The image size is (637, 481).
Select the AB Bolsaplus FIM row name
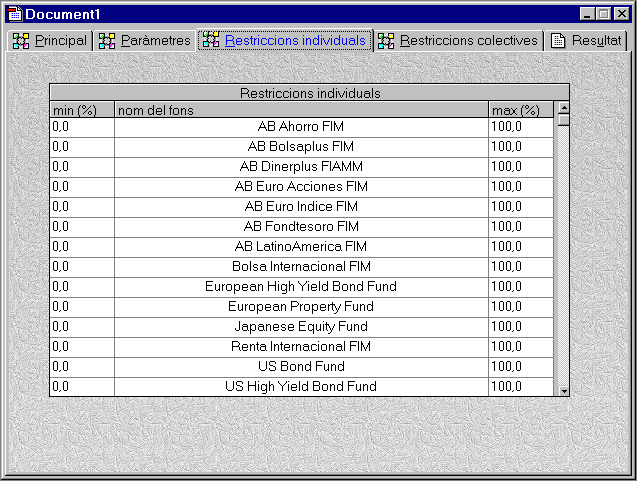point(301,147)
